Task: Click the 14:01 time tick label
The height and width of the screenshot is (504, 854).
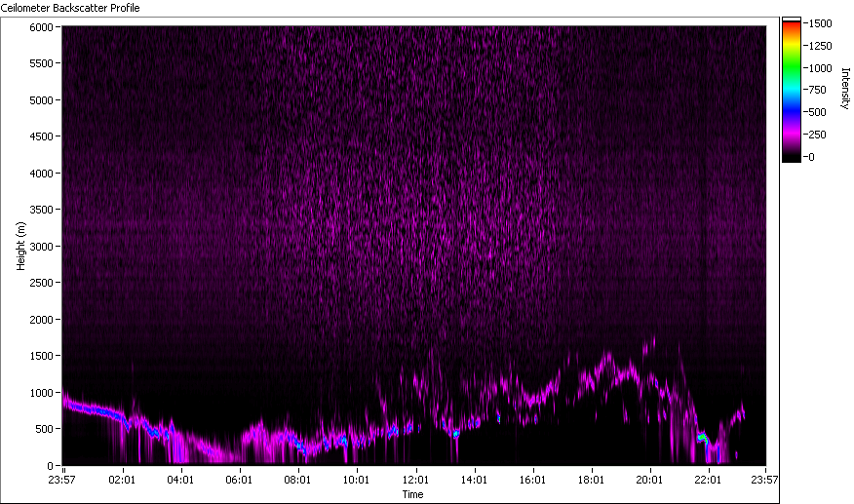Action: [474, 480]
